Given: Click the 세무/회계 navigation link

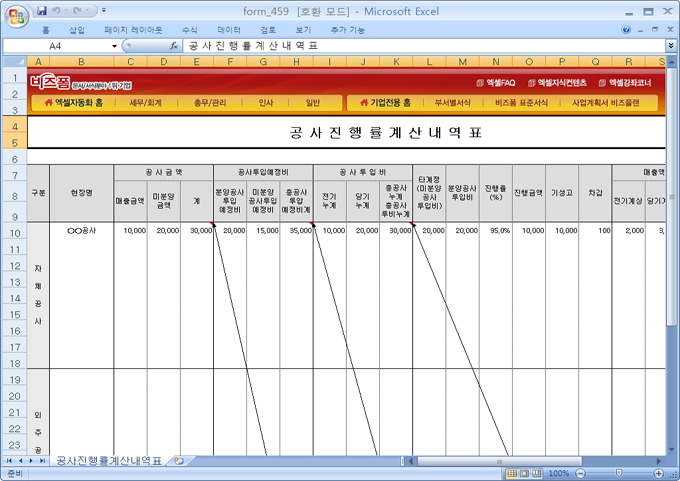Looking at the screenshot, I should point(145,102).
